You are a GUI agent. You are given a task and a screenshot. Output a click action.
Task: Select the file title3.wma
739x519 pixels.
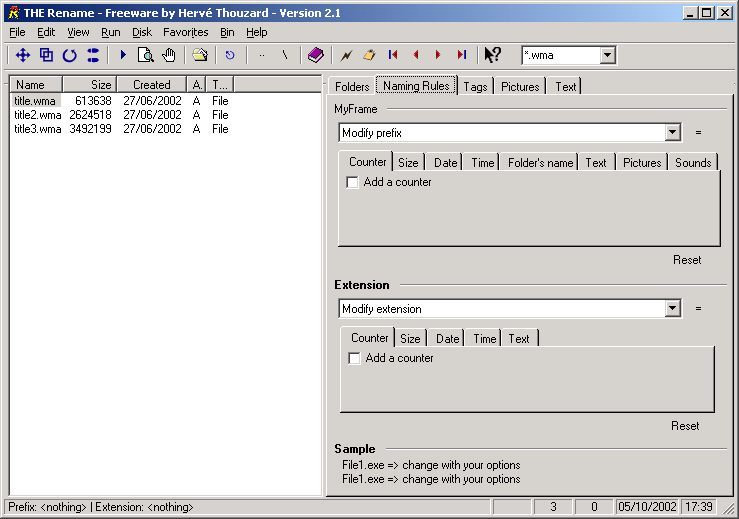pos(38,129)
